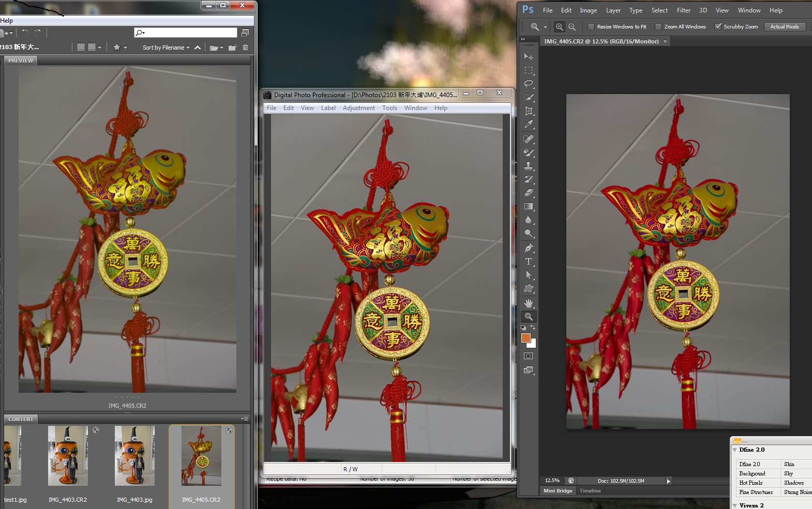Change the Photoshop screen mode

[x=529, y=370]
